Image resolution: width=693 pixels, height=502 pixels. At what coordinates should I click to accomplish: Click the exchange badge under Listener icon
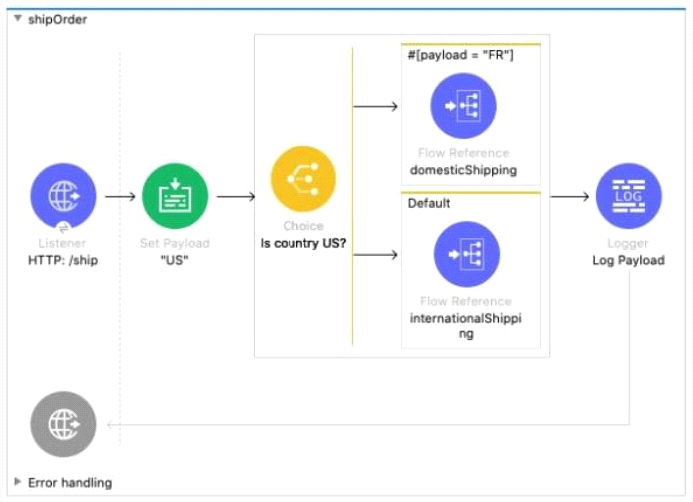pyautogui.click(x=64, y=228)
